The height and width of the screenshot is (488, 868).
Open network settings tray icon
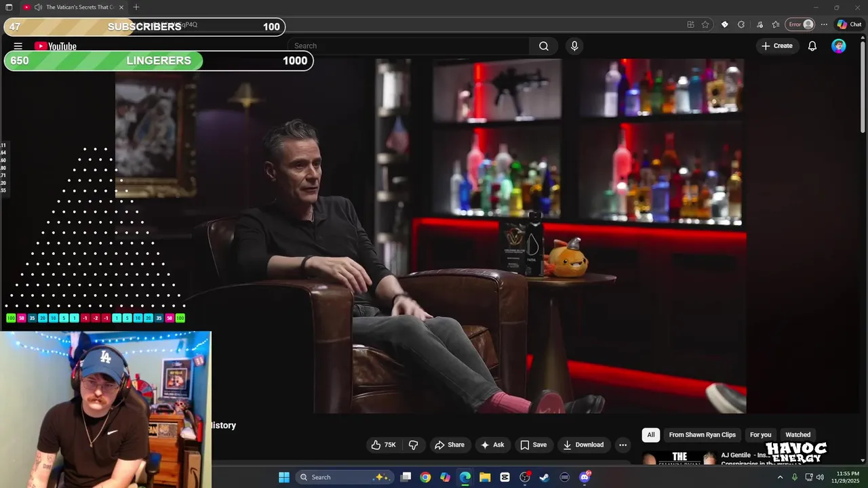pyautogui.click(x=808, y=477)
